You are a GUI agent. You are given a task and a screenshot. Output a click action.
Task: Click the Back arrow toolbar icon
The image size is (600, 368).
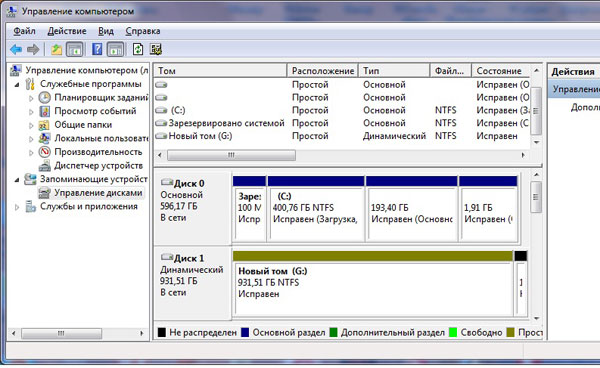coord(16,49)
